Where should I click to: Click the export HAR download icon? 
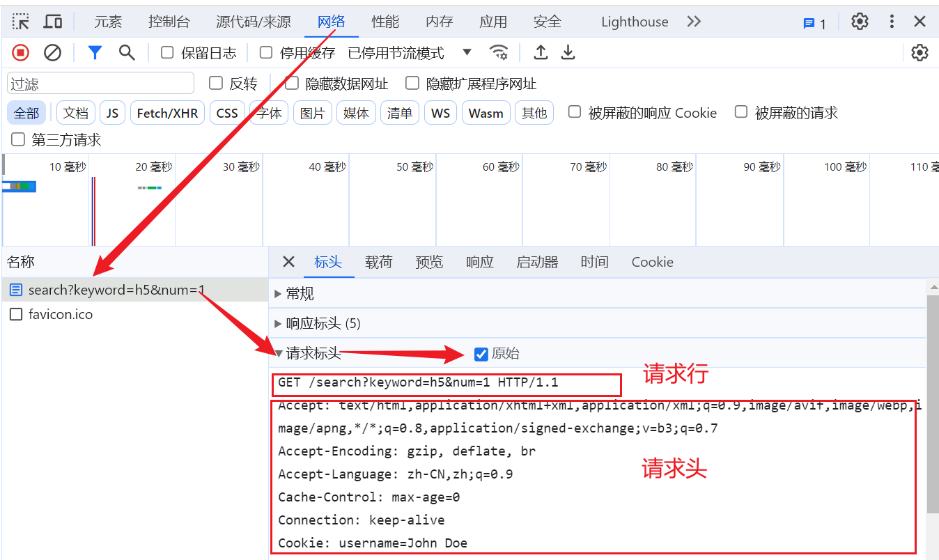pyautogui.click(x=568, y=52)
